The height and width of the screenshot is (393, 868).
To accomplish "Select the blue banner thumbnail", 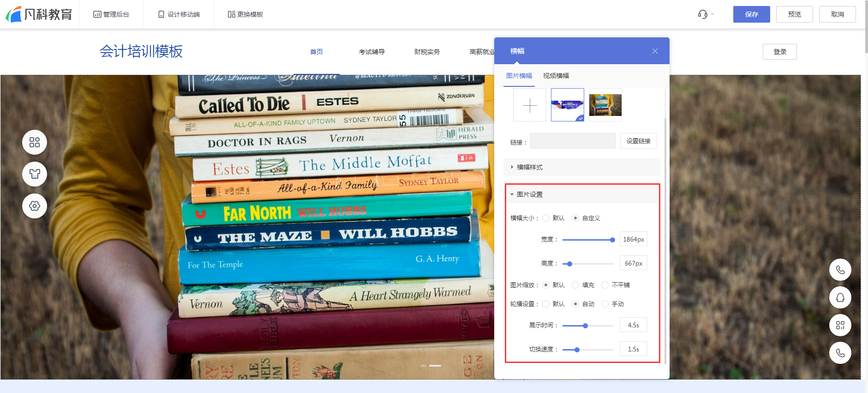I will tap(568, 105).
